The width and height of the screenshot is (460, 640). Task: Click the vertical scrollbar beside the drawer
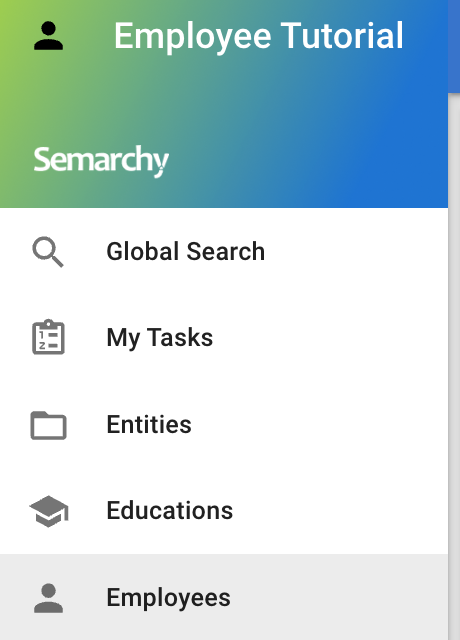[x=454, y=367]
